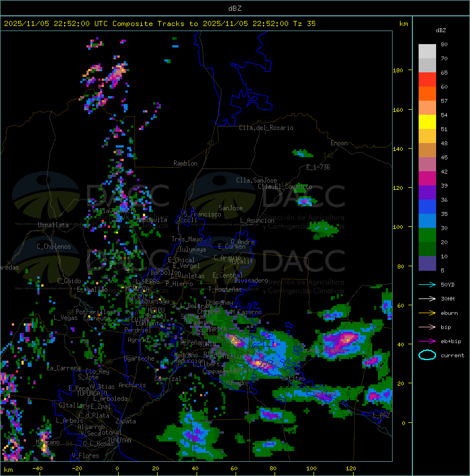Pick the light blue legend swatch above 30
Image resolution: width=470 pixels, height=476 pixels.
coord(427,220)
